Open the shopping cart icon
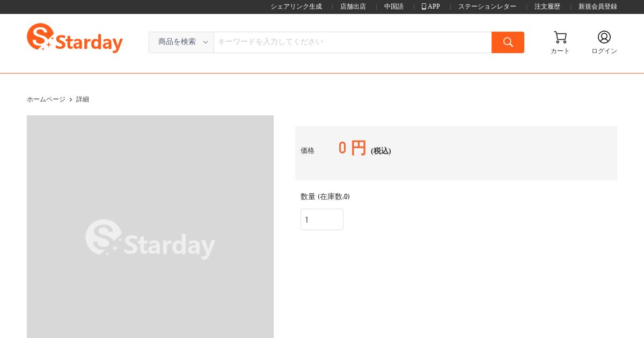 click(x=560, y=37)
